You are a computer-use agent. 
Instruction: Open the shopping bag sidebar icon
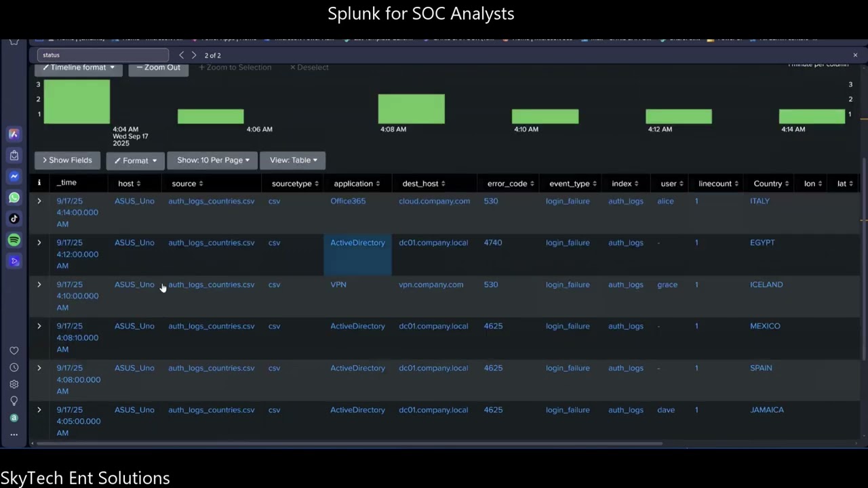coord(14,155)
